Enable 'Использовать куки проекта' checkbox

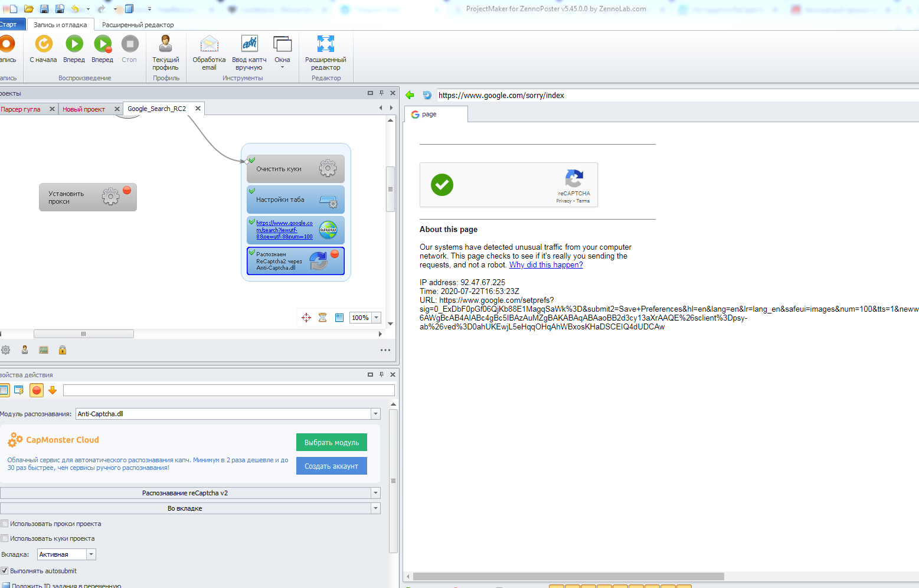point(5,538)
